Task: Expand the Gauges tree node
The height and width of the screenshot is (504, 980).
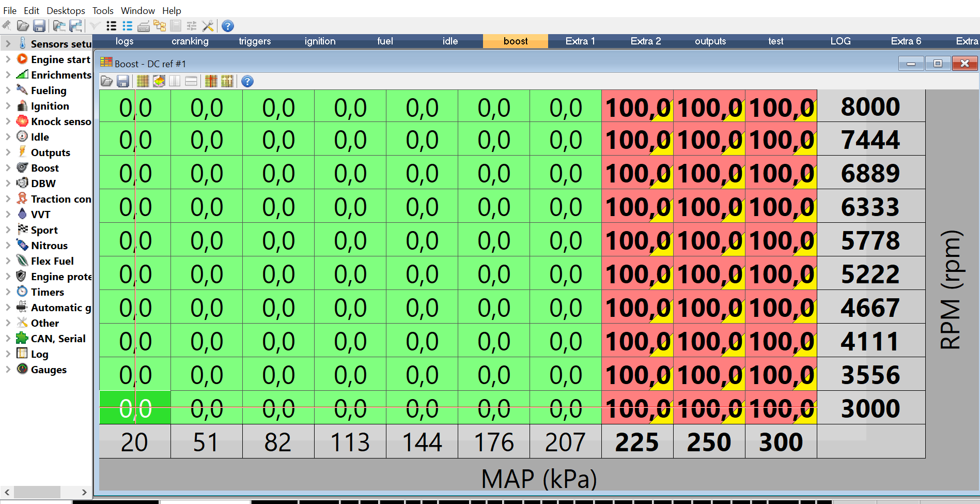Action: (8, 369)
